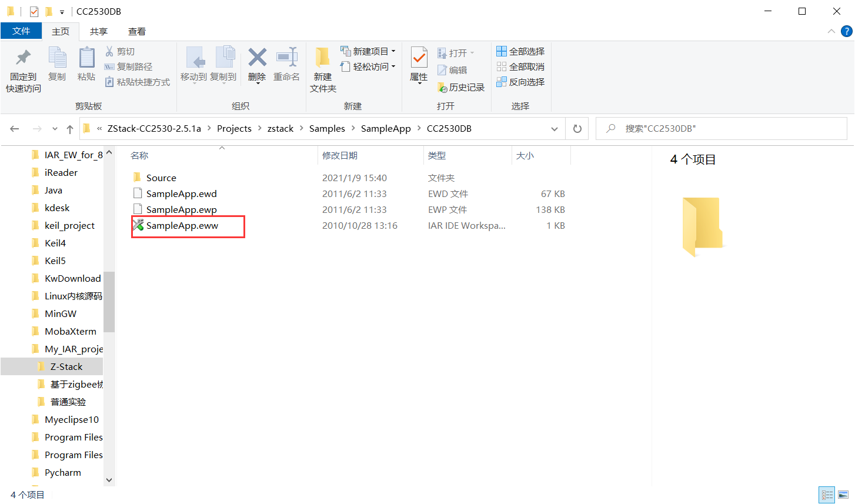Viewport: 855px width, 504px height.
Task: Refresh the current folder
Action: tap(577, 129)
